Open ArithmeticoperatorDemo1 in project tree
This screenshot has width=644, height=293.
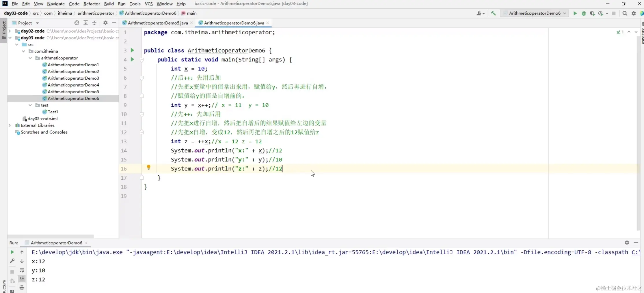(73, 65)
